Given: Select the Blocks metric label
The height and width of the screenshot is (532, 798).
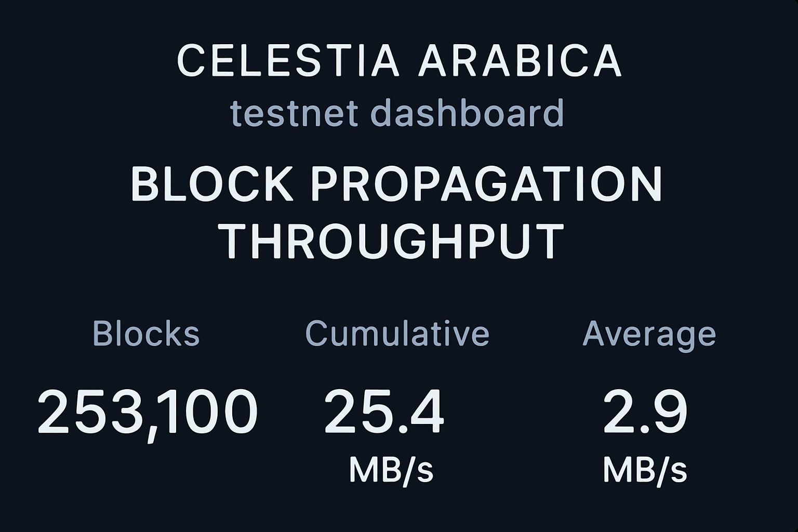Looking at the screenshot, I should pyautogui.click(x=146, y=333).
